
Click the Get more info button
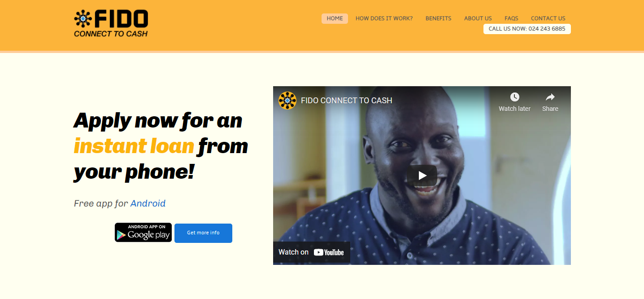(203, 233)
